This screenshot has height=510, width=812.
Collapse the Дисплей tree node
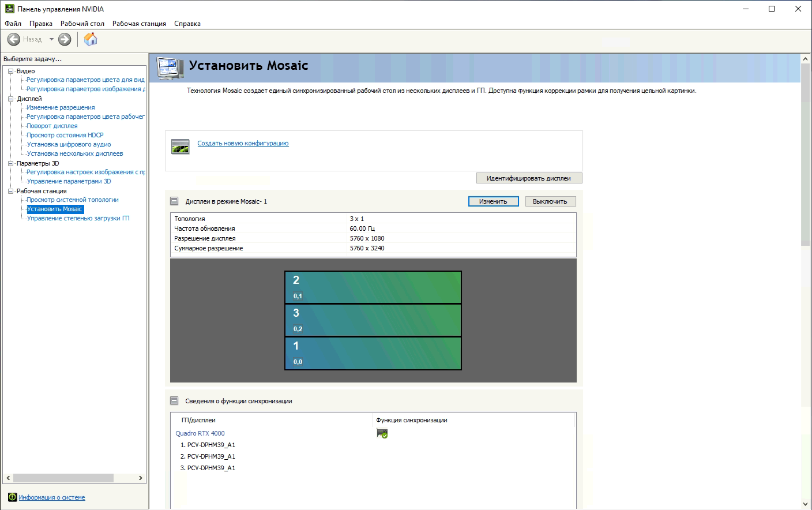(x=10, y=99)
